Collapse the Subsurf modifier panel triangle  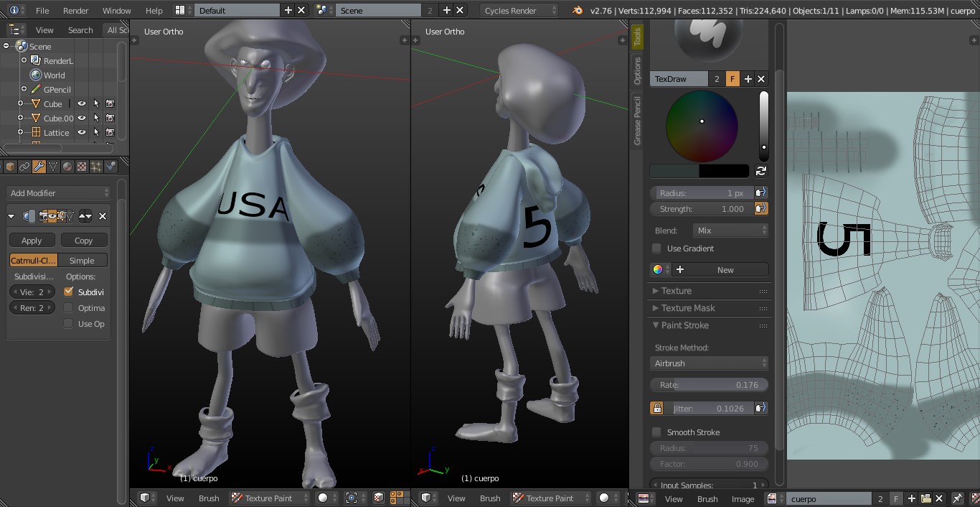11,216
